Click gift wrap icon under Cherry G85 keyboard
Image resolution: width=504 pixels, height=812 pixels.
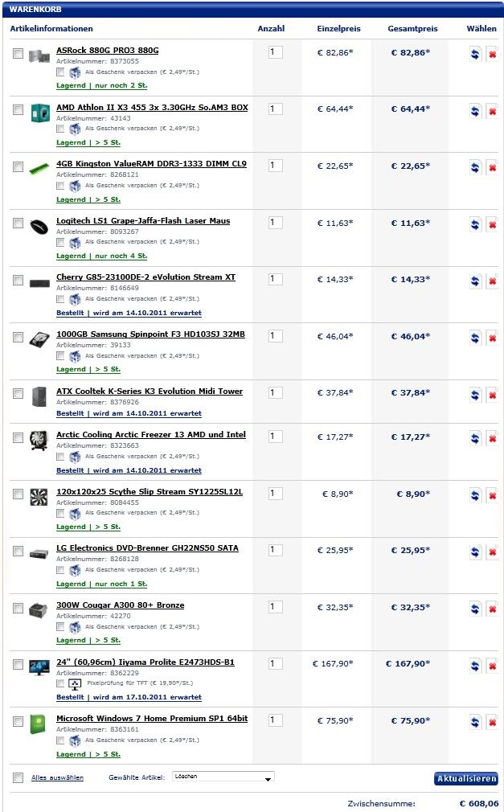pos(75,299)
